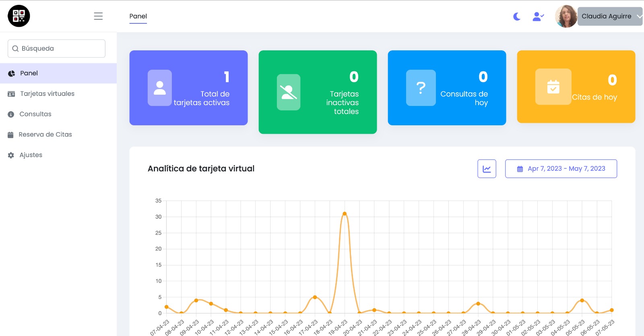The image size is (644, 336).
Task: Switch to dark mode moon icon
Action: pyautogui.click(x=517, y=17)
